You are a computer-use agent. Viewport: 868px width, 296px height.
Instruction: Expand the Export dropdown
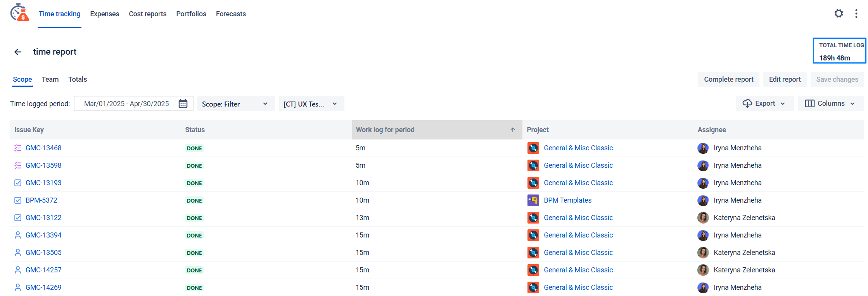[764, 103]
